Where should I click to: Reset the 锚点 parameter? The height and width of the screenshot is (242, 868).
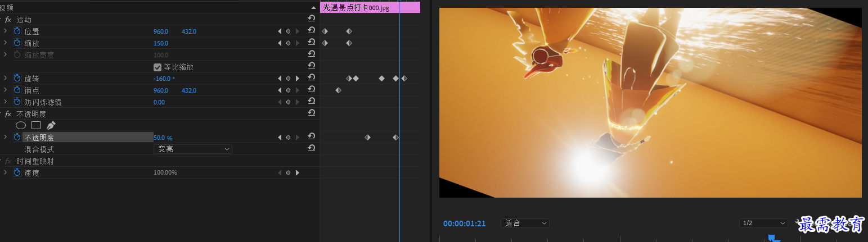(311, 90)
